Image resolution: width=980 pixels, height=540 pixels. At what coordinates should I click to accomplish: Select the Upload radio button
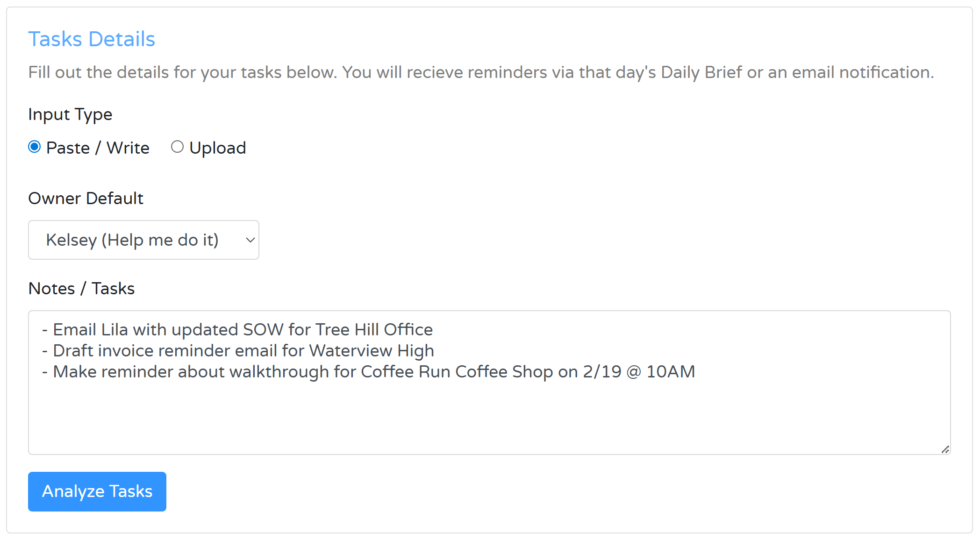177,147
